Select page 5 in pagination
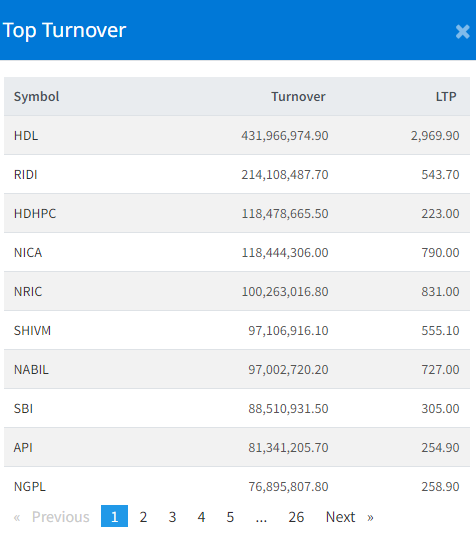Viewport: 476px width, 540px height. (x=230, y=517)
